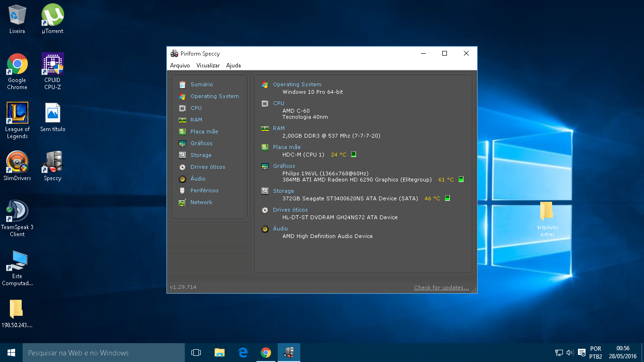Click the window resize grip in Speccy corner
The width and height of the screenshot is (644, 362).
pos(474,290)
